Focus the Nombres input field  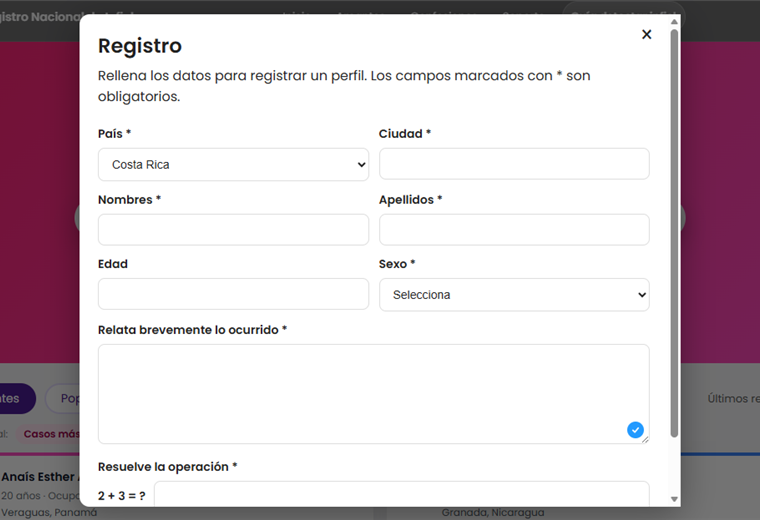pyautogui.click(x=233, y=230)
